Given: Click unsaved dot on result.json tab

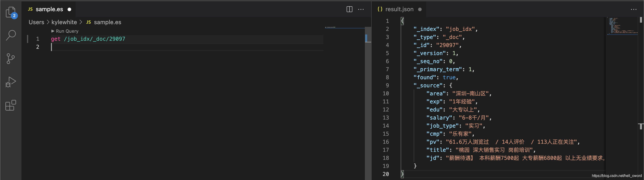Looking at the screenshot, I should (x=420, y=9).
